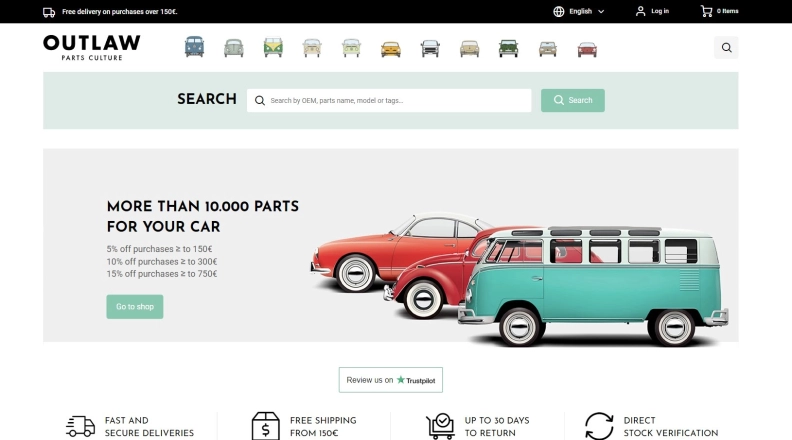Expand the English language dropdown chevron
This screenshot has height=440, width=792.
point(601,12)
